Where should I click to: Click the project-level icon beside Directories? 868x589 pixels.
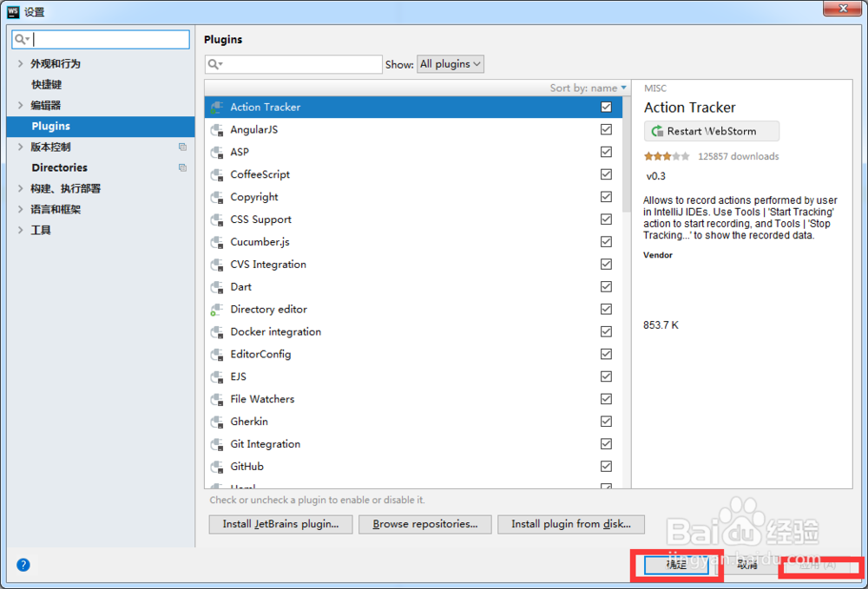182,167
